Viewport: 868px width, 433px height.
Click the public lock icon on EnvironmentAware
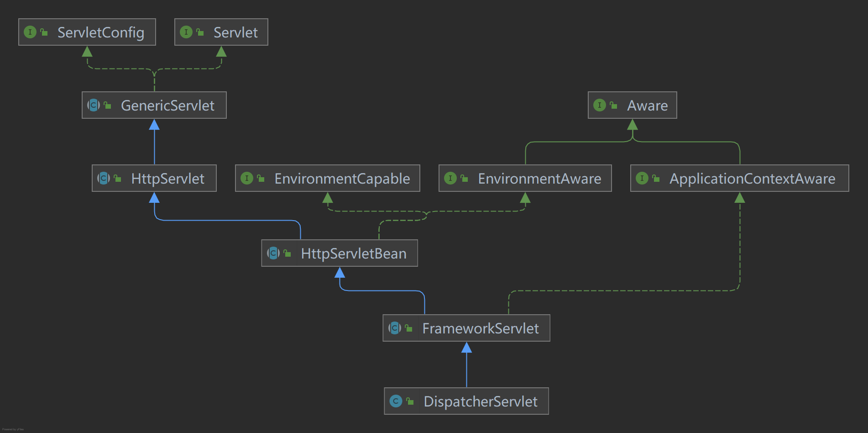point(464,178)
